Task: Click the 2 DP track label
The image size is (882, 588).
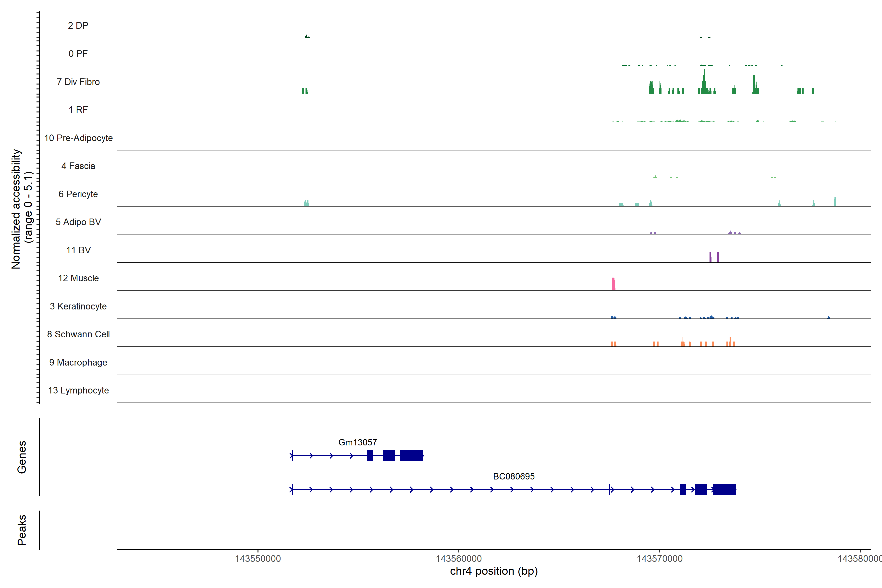Action: click(78, 25)
